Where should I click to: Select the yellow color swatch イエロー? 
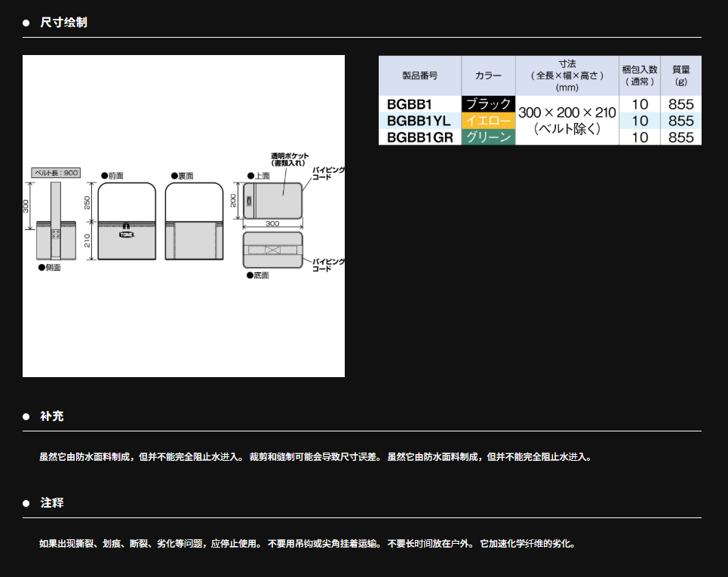tap(488, 121)
